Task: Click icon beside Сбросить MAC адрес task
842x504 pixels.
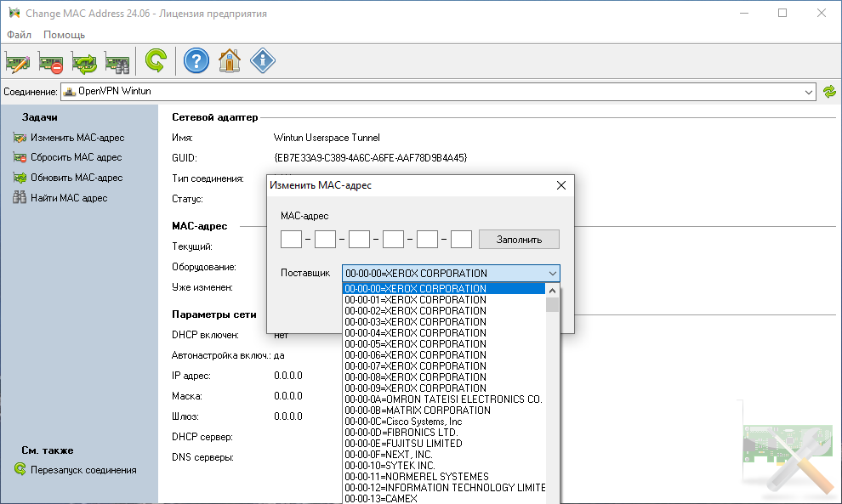Action: click(20, 158)
